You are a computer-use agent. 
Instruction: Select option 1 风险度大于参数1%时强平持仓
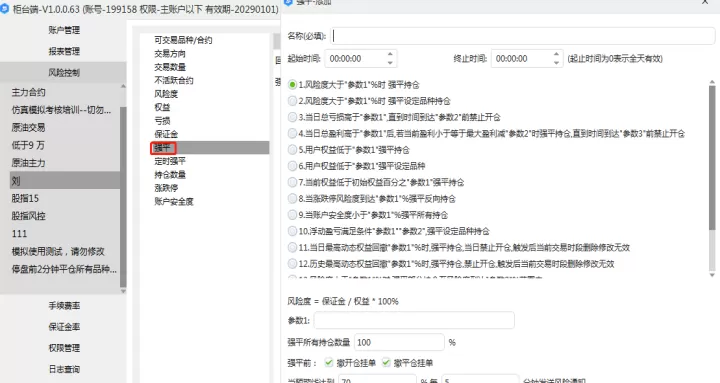tap(292, 85)
